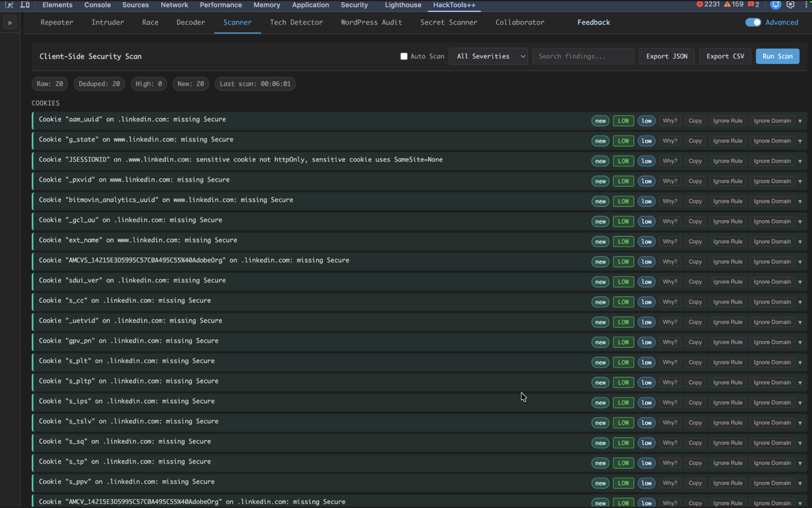The image size is (812, 508).
Task: Click the High: 0 stat pill
Action: 149,84
